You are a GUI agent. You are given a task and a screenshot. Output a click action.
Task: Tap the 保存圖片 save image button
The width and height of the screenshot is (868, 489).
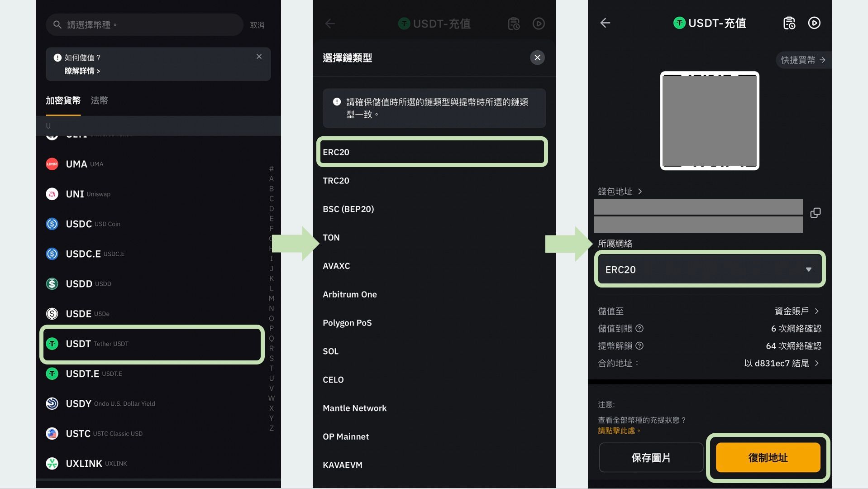pyautogui.click(x=651, y=457)
